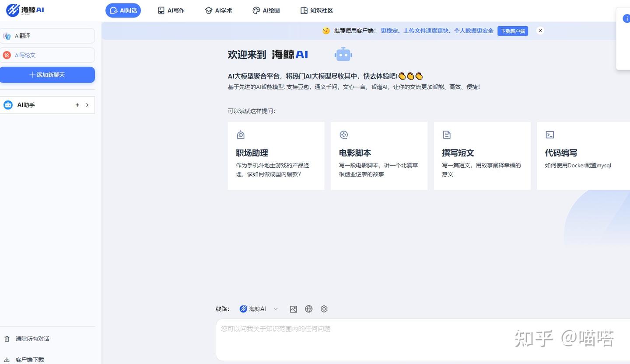Click the document icon on 撰写短文
Viewport: 630px width, 364px height.
[x=447, y=135]
